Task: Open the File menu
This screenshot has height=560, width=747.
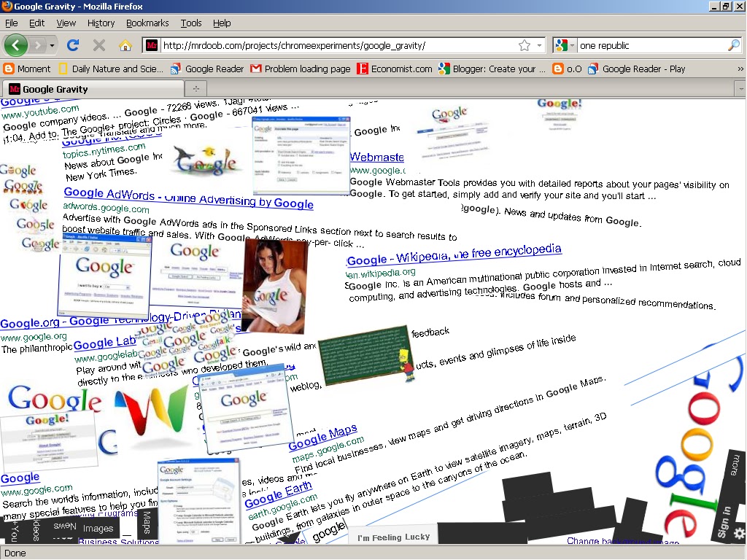Action: coord(12,23)
